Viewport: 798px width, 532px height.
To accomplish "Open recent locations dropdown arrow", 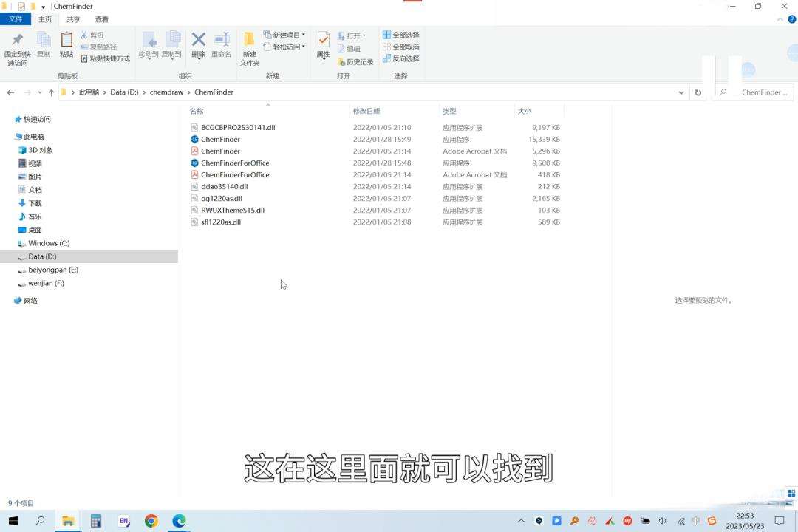I will tap(40, 92).
